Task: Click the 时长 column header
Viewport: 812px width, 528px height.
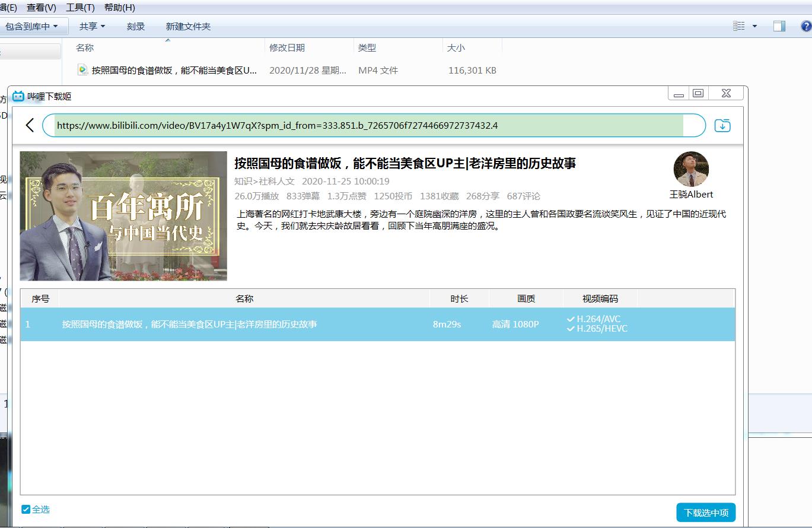Action: (459, 298)
